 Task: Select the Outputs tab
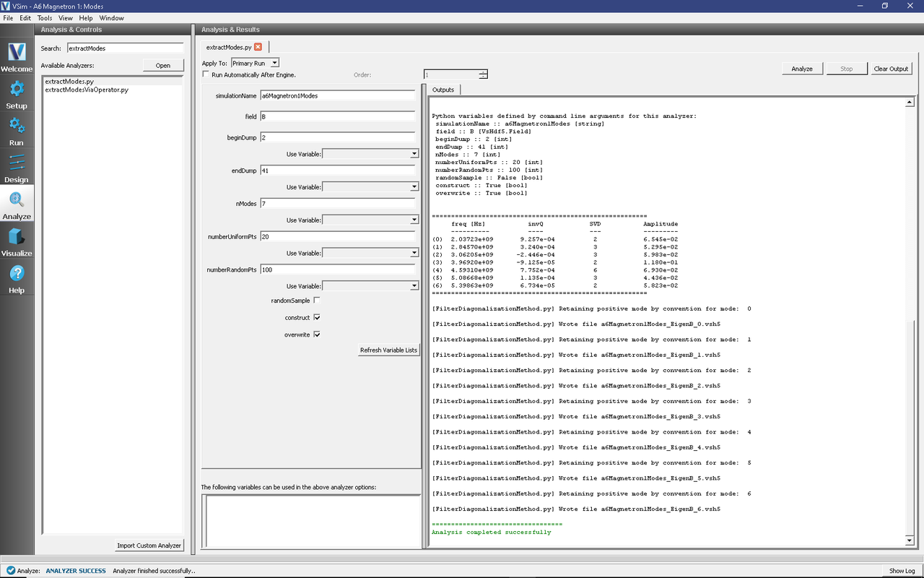coord(443,90)
